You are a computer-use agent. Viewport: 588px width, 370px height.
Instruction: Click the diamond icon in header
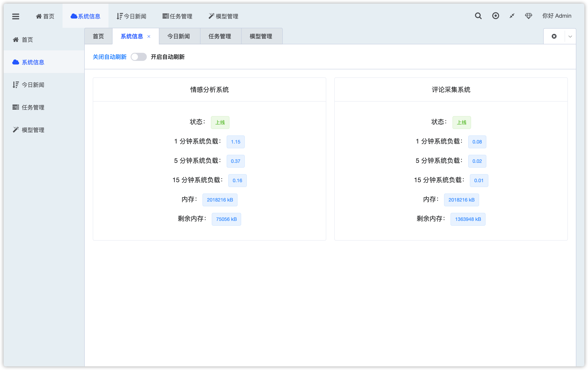529,16
